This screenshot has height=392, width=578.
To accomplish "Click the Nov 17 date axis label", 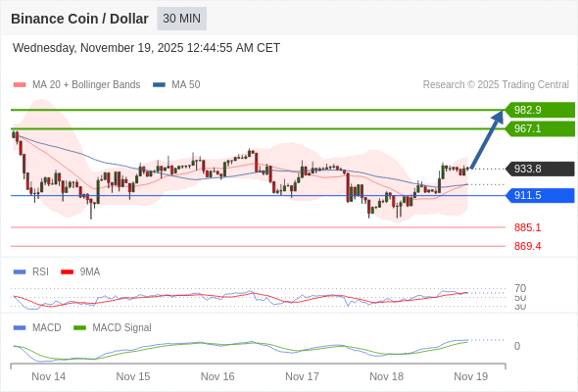I will [302, 376].
